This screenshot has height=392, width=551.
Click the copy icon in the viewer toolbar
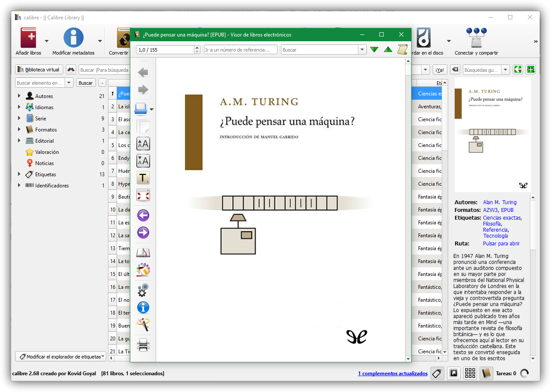(x=143, y=126)
